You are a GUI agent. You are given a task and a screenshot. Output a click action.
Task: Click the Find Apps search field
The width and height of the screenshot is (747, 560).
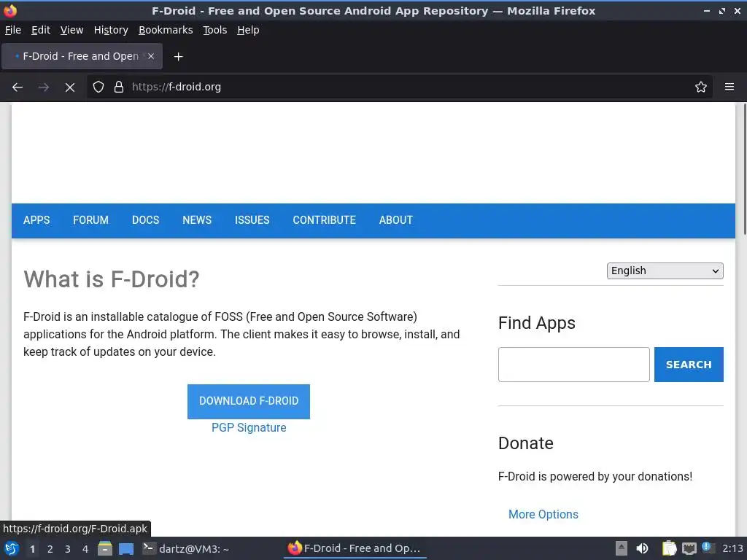coord(573,365)
